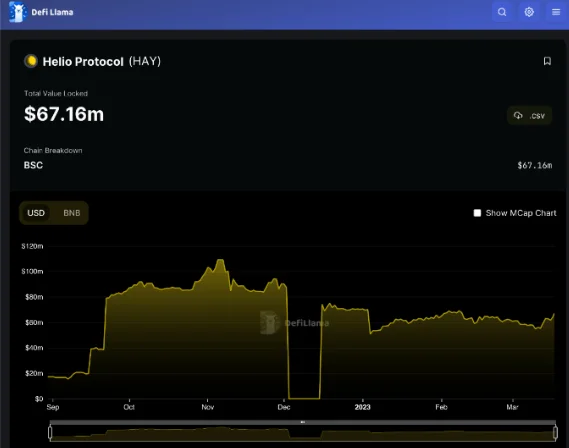This screenshot has width=569, height=448.
Task: Click the Mar label on time axis
Action: click(512, 407)
